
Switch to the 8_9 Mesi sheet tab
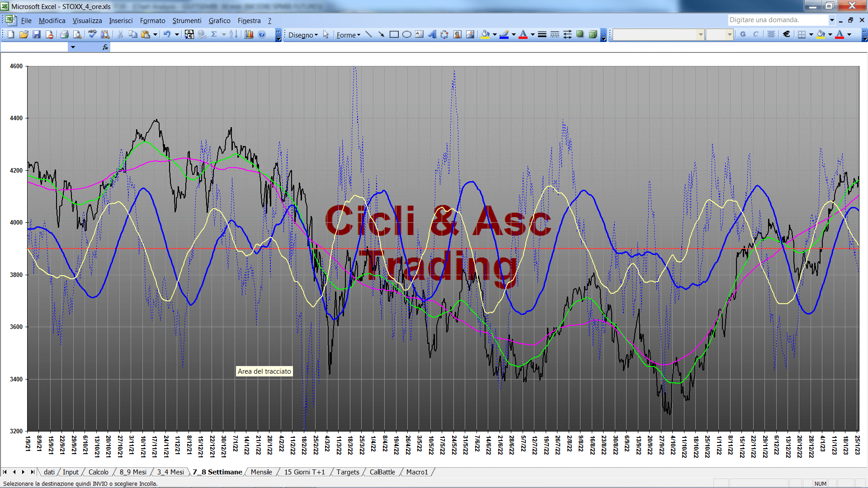click(x=133, y=472)
